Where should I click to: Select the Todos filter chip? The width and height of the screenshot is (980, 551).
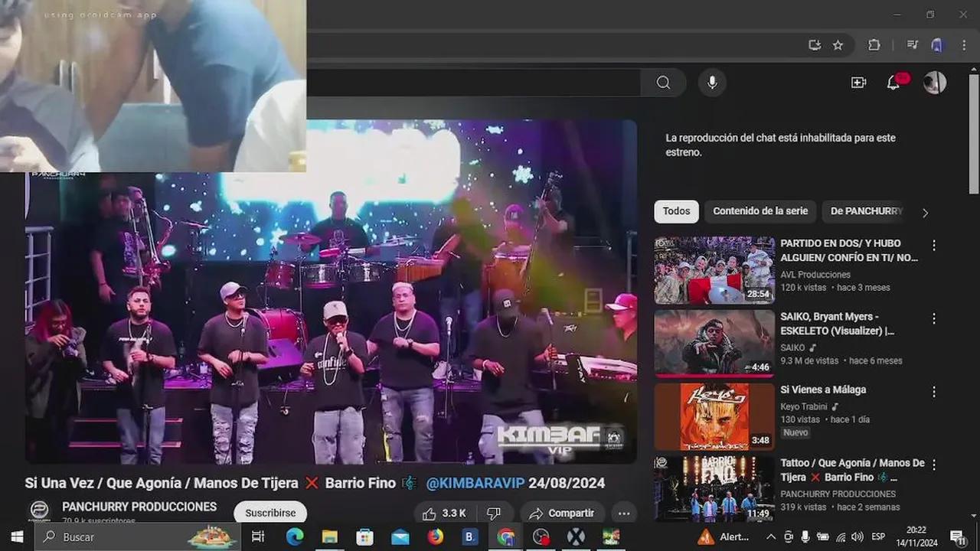676,211
